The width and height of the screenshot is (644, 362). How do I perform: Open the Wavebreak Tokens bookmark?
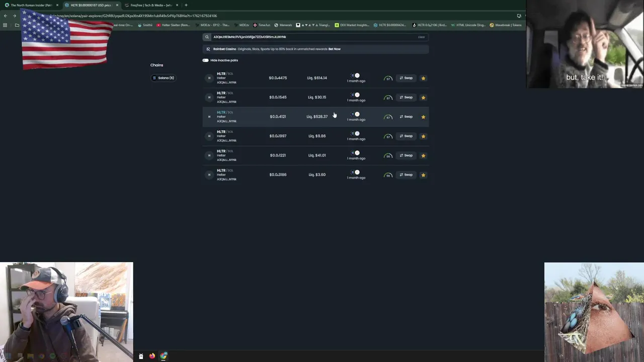pyautogui.click(x=506, y=25)
